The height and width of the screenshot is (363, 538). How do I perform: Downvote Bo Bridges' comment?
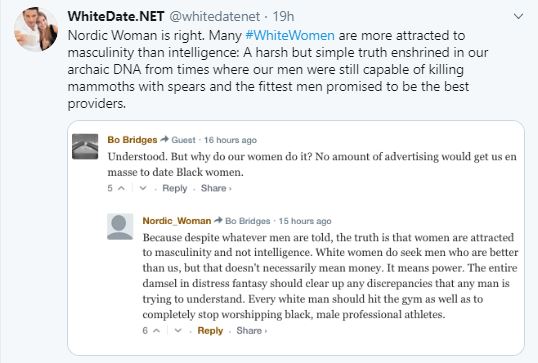[x=143, y=188]
